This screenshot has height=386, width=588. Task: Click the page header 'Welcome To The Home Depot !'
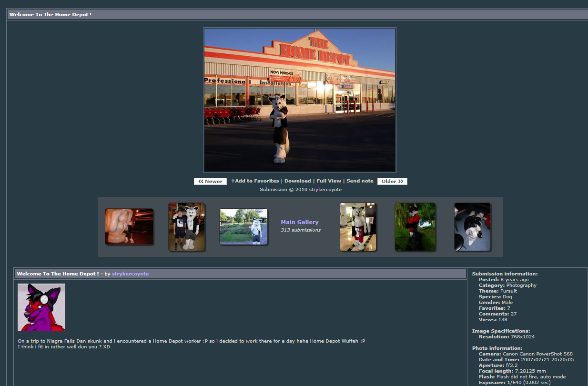(x=51, y=15)
